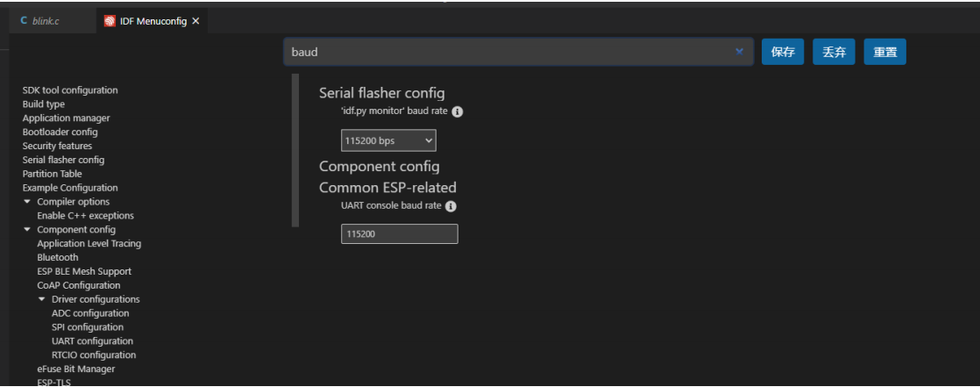Image resolution: width=980 pixels, height=387 pixels.
Task: Open UART configuration entry
Action: click(x=93, y=340)
